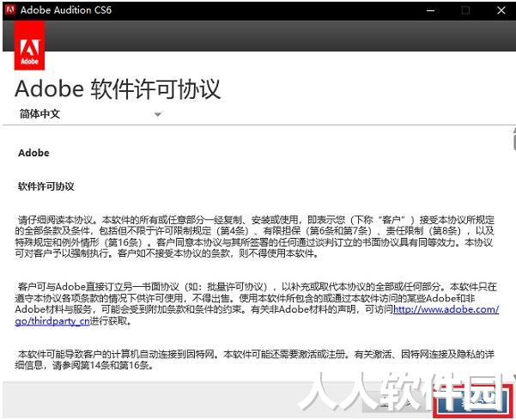
Task: Click the blue accept button at the bottom
Action: [x=472, y=402]
